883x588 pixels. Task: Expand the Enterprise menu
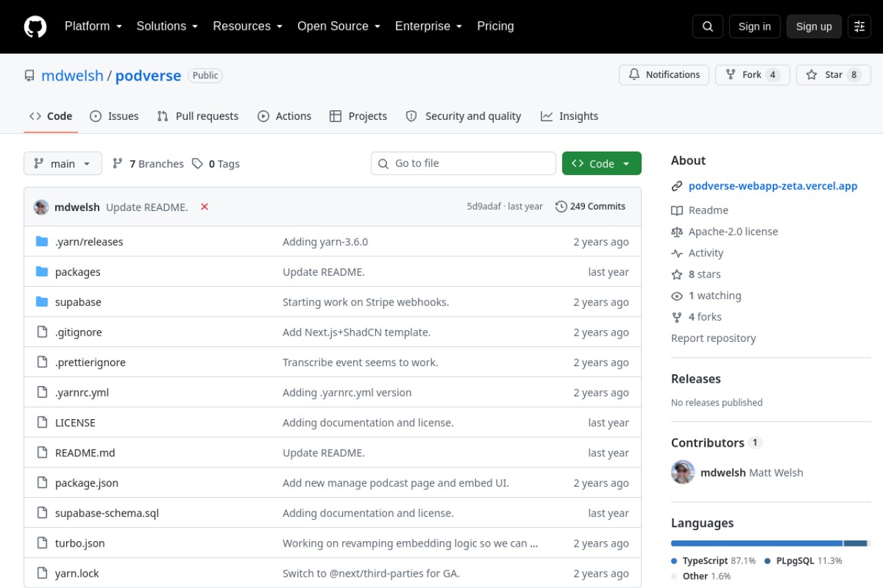point(429,26)
